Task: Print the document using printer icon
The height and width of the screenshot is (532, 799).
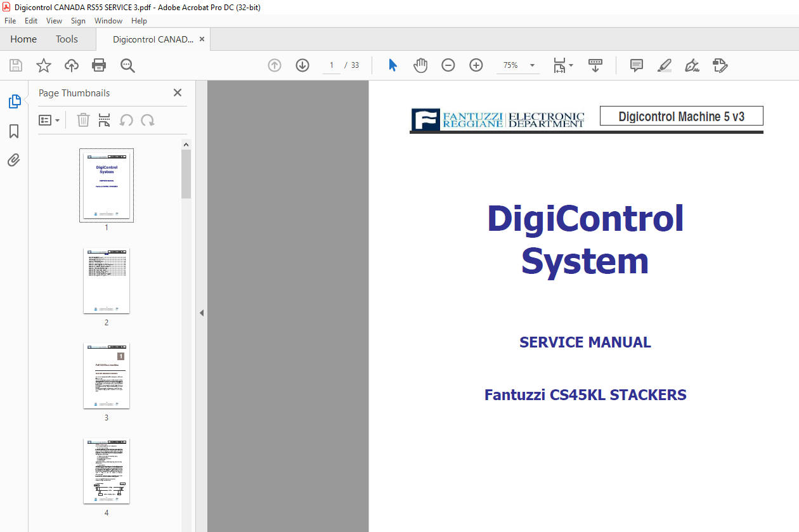Action: 99,65
